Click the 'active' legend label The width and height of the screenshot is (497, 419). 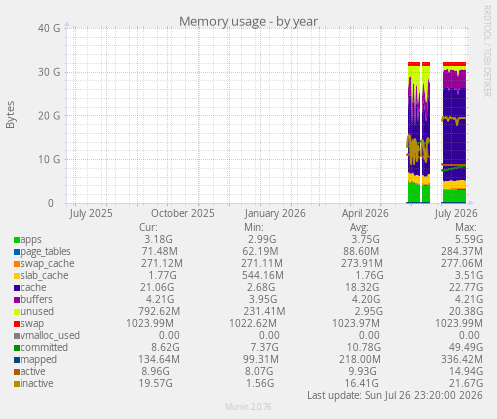coord(33,371)
